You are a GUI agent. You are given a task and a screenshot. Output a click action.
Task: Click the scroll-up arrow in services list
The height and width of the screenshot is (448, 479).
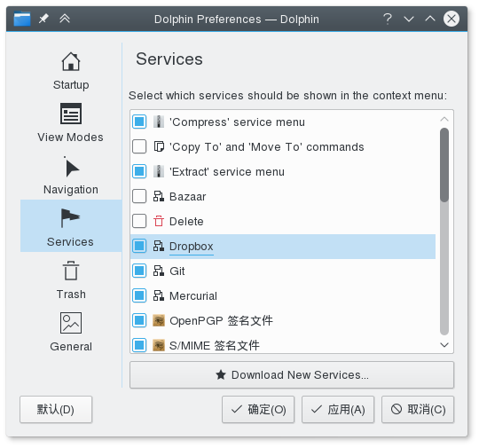pyautogui.click(x=444, y=119)
